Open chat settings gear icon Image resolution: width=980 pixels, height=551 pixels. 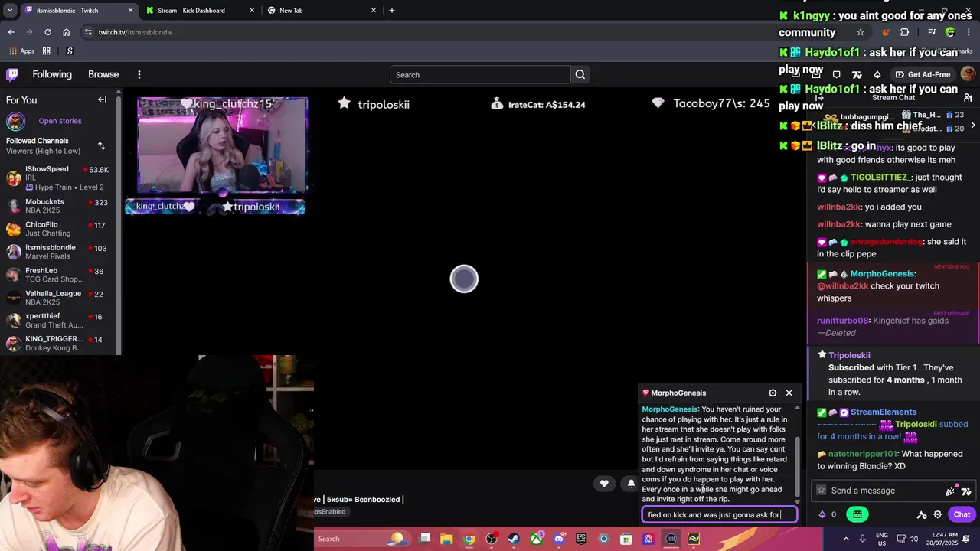(x=937, y=514)
